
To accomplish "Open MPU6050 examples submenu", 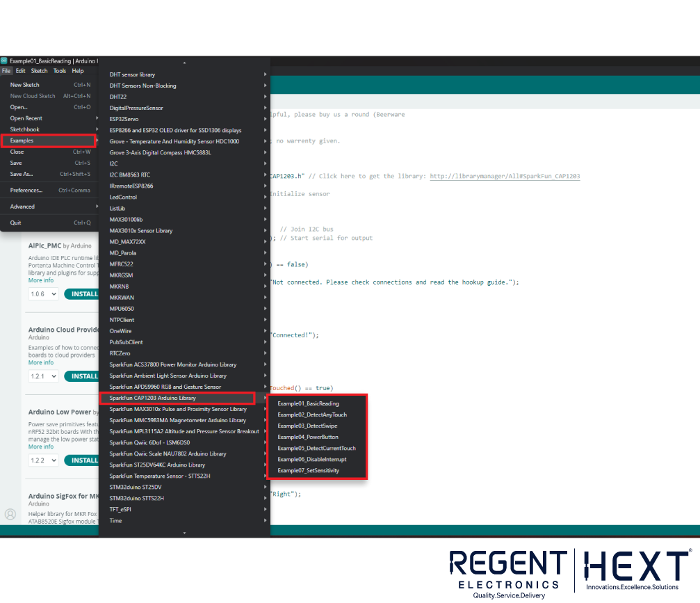I will pyautogui.click(x=184, y=309).
